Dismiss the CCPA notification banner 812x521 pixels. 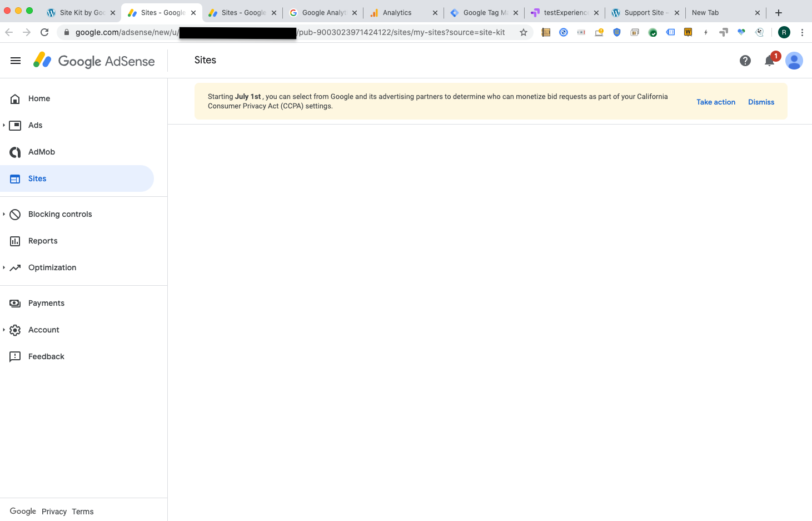[x=761, y=102]
